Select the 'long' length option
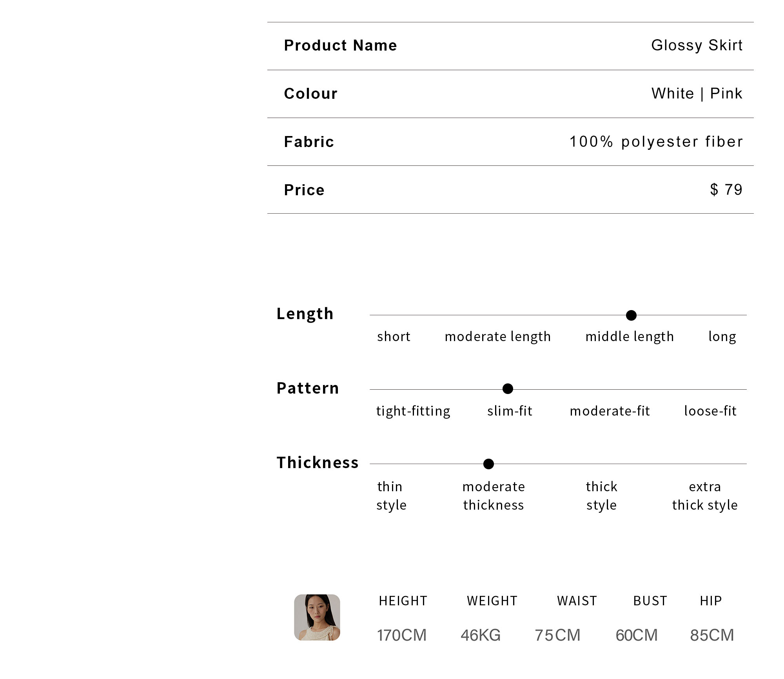 [x=722, y=337]
